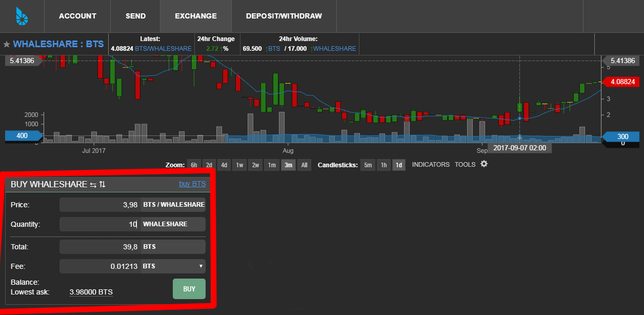Click the Aug label on time axis
The image size is (644, 315).
(288, 151)
